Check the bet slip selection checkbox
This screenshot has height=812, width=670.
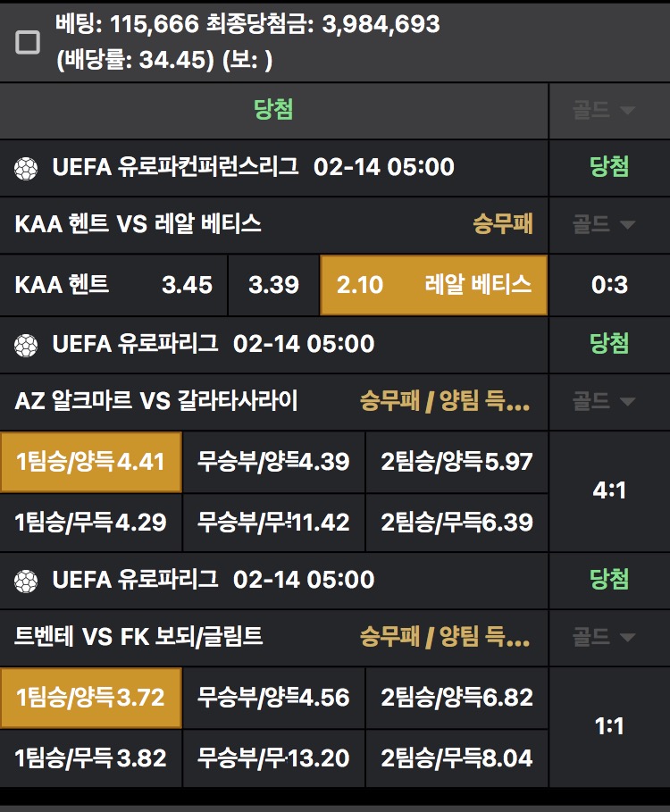[x=28, y=42]
